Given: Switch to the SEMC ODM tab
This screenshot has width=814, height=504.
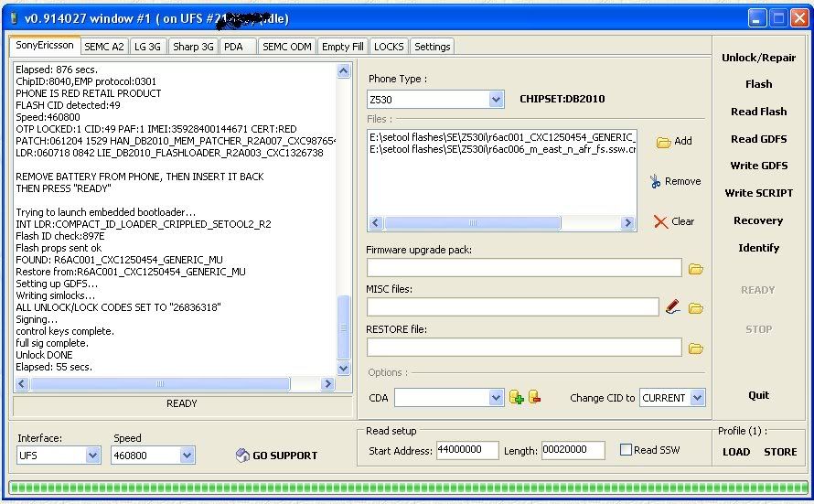Looking at the screenshot, I should [x=286, y=47].
